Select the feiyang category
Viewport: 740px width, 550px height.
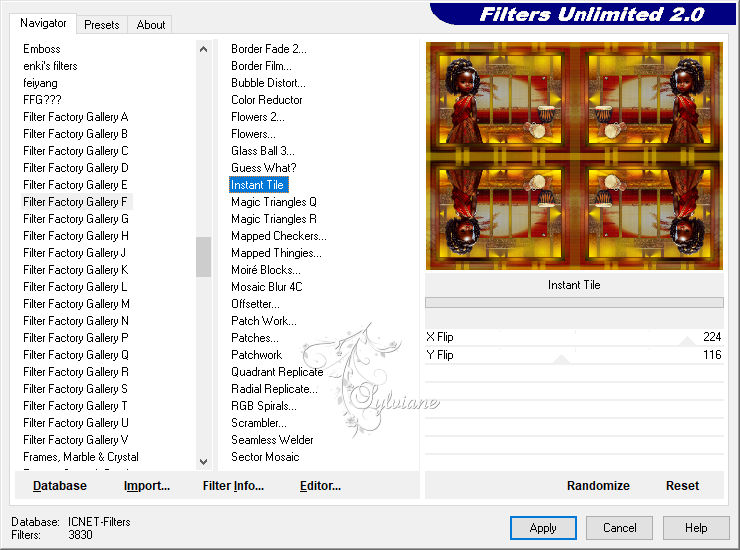click(40, 83)
